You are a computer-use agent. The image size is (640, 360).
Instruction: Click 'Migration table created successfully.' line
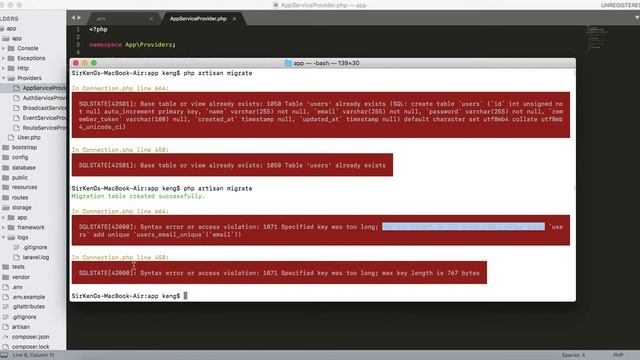coord(138,196)
